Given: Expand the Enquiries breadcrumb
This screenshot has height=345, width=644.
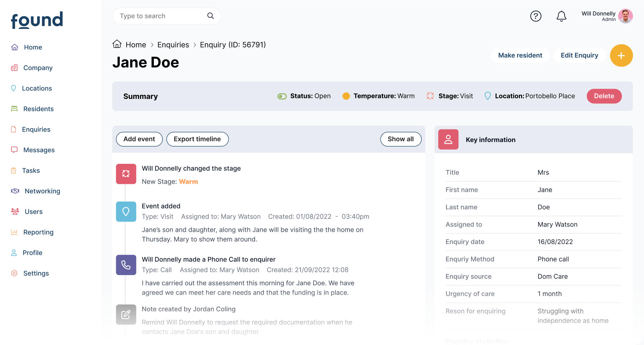Looking at the screenshot, I should [173, 45].
